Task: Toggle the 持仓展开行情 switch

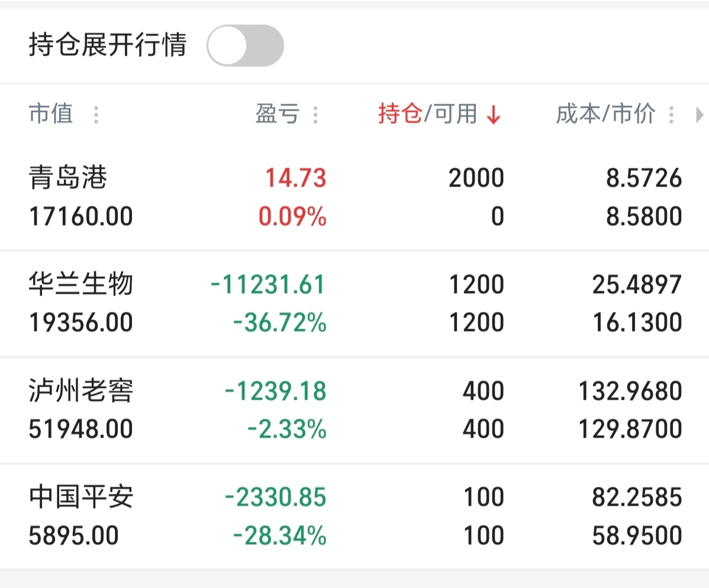Action: pos(245,46)
